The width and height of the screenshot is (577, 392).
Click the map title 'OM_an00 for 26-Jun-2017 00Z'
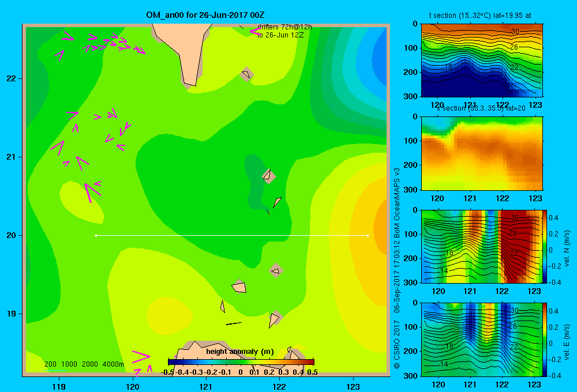click(205, 15)
